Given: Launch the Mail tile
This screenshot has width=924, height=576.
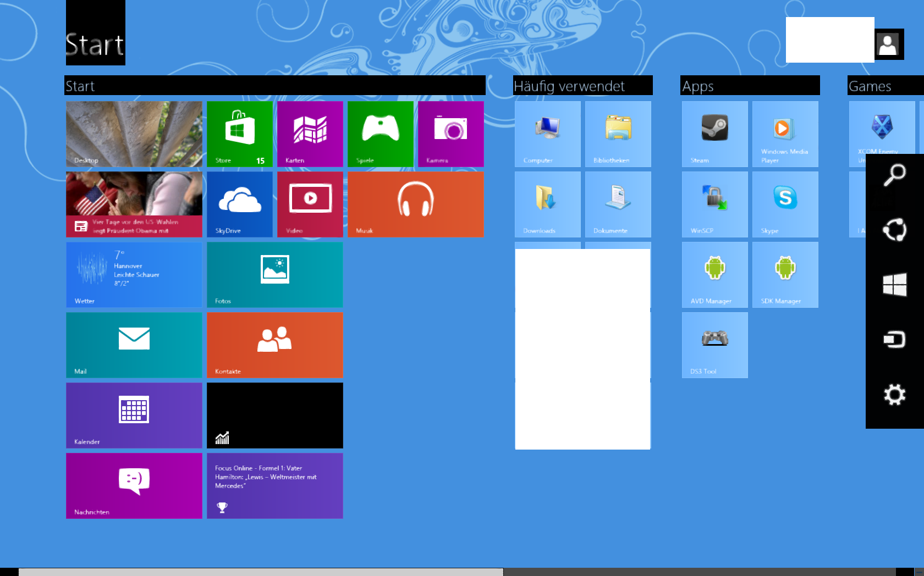Looking at the screenshot, I should click(x=134, y=345).
